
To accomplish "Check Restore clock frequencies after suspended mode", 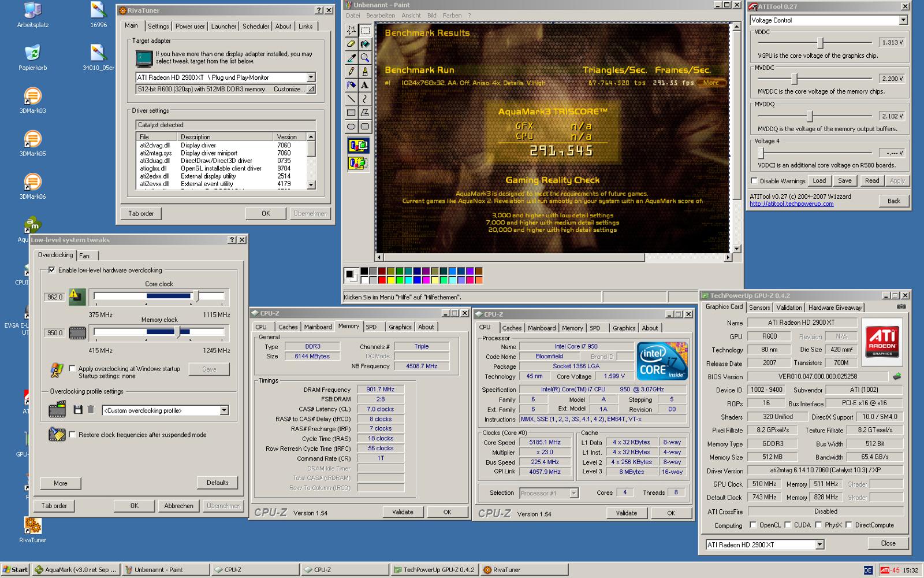I will click(72, 434).
